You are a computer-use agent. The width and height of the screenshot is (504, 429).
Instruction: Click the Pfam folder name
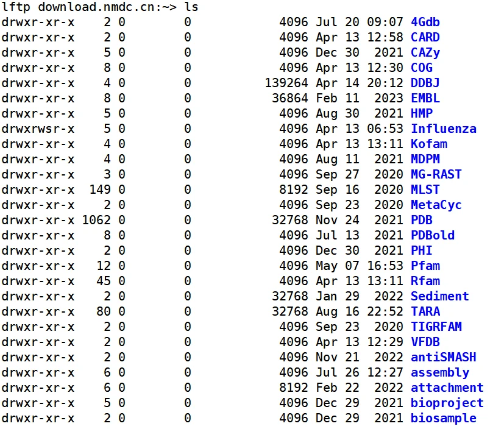(x=425, y=266)
